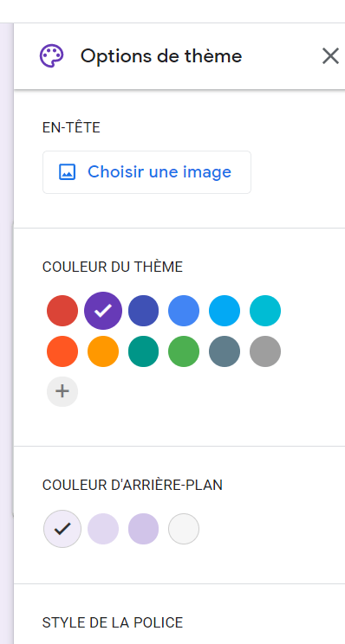Image resolution: width=345 pixels, height=644 pixels.
Task: Select the checked lightest purple background color
Action: [x=62, y=529]
